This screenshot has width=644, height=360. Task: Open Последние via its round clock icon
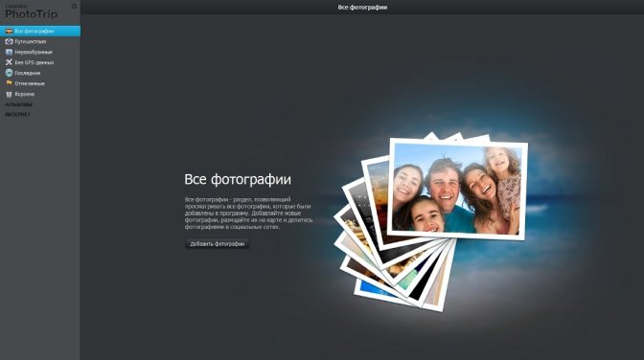click(9, 73)
